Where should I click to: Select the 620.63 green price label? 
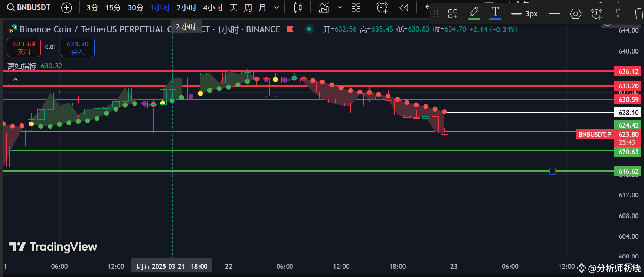(x=628, y=152)
